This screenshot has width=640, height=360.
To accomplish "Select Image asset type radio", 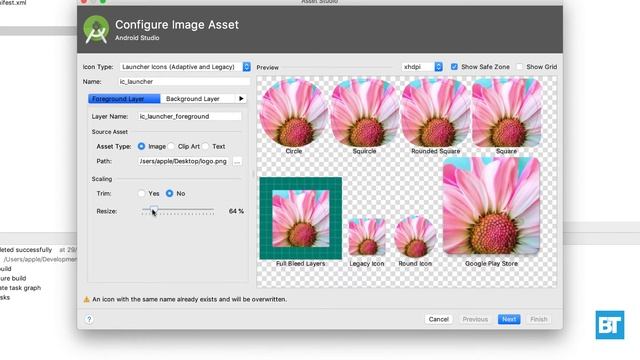I will [x=141, y=146].
